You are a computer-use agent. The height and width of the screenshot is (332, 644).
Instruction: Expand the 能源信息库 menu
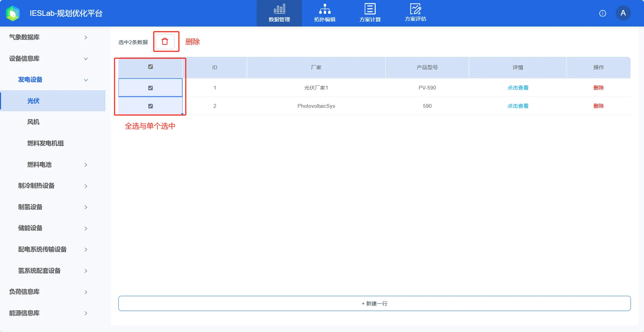coord(53,313)
